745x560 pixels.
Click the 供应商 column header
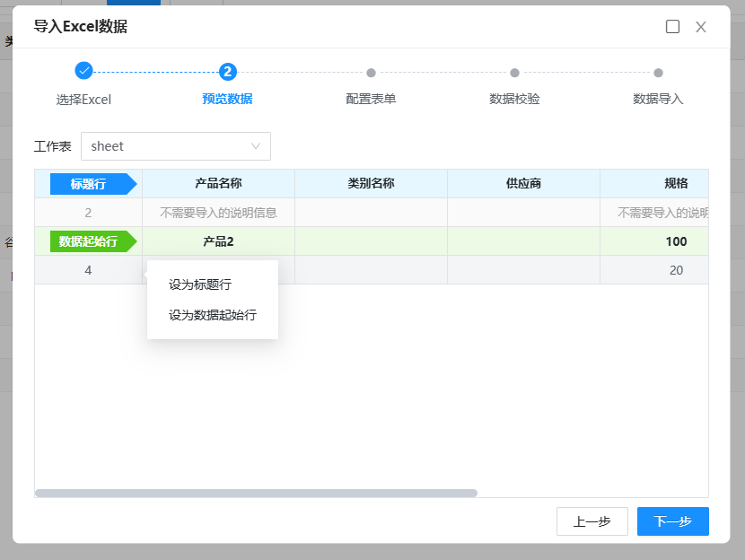pyautogui.click(x=523, y=184)
